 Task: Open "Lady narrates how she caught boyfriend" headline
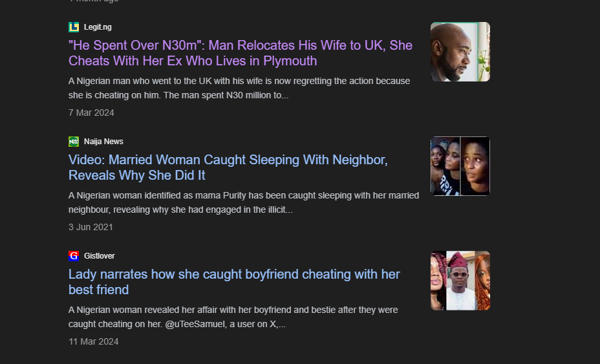(234, 282)
